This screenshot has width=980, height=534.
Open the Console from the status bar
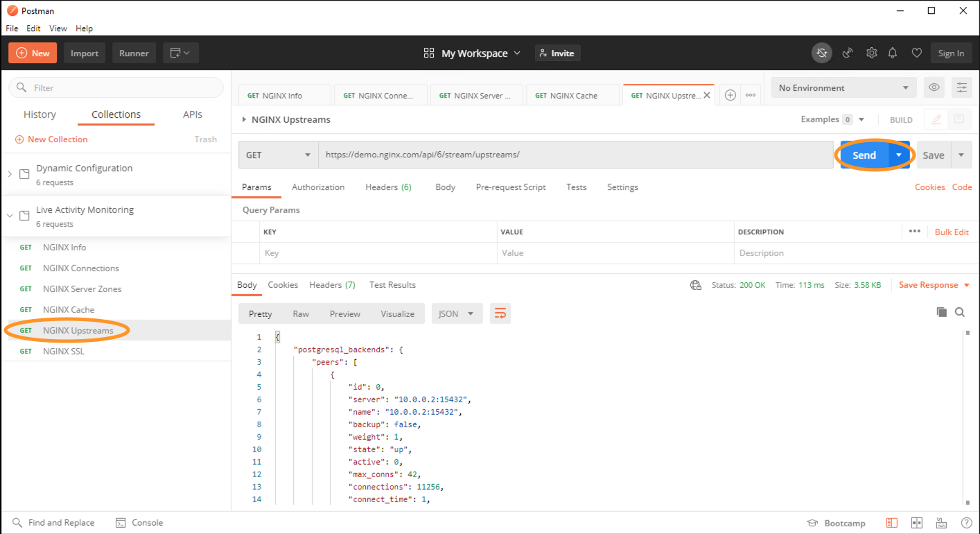click(x=139, y=523)
